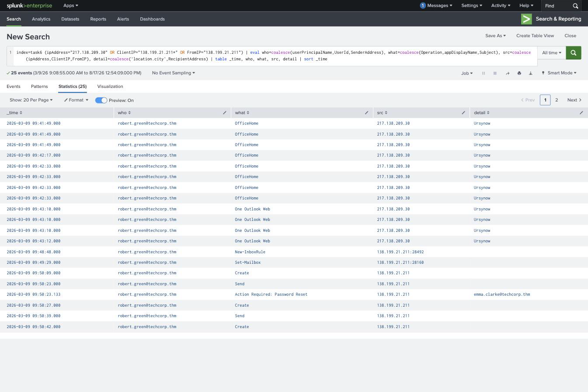The height and width of the screenshot is (392, 588).
Task: Switch to the Visualization tab
Action: 110,87
